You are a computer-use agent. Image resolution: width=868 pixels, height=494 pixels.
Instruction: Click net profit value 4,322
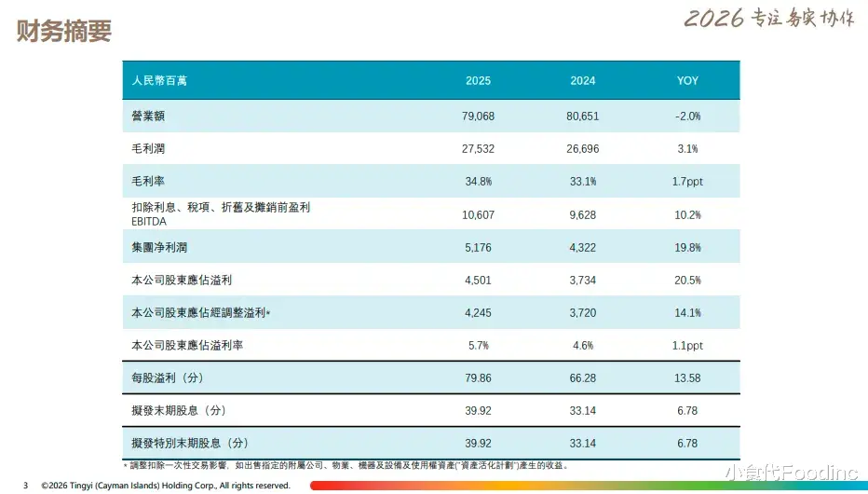pos(583,248)
